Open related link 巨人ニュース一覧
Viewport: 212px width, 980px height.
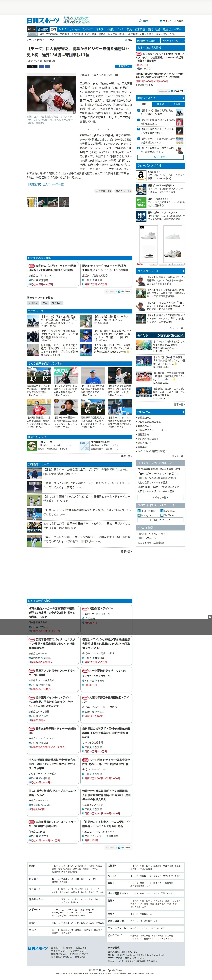45,185
